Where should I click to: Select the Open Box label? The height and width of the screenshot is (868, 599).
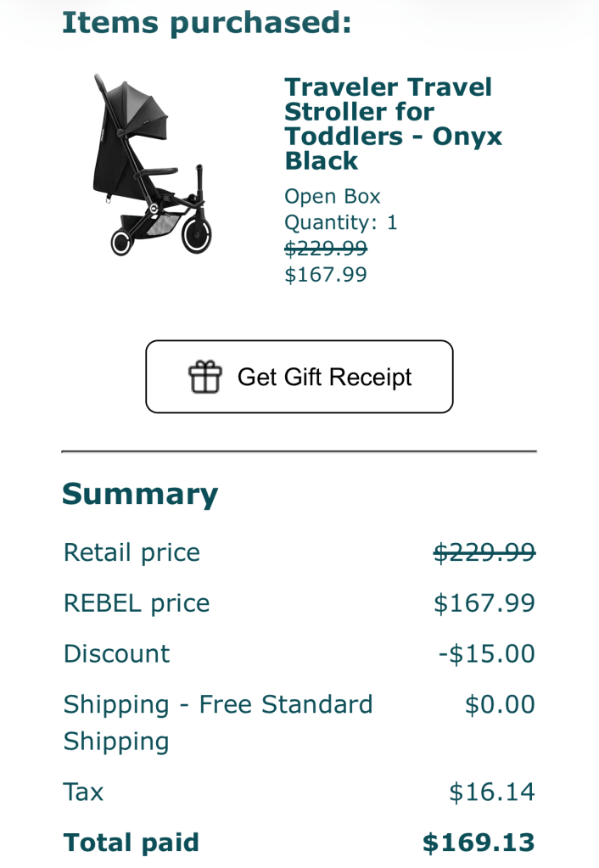click(332, 197)
